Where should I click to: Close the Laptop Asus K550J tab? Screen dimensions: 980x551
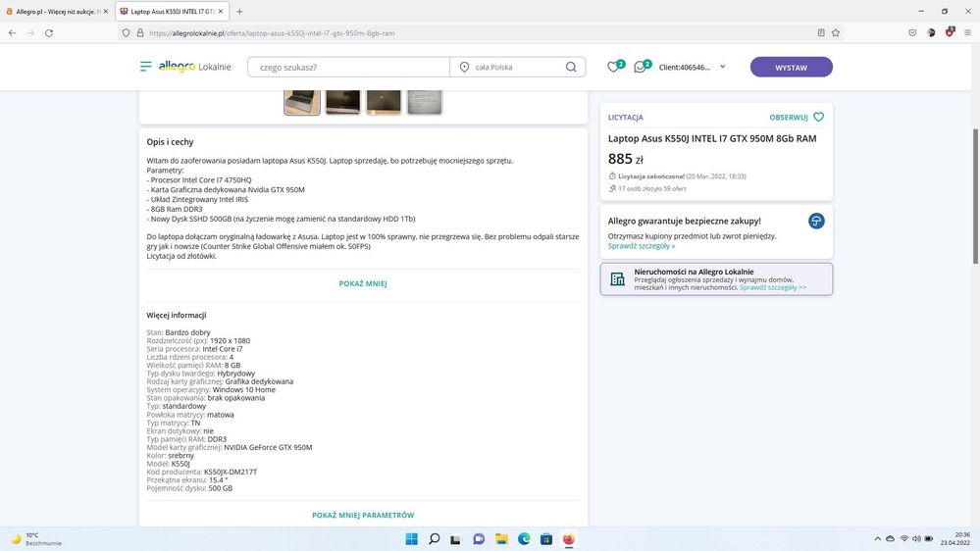(220, 11)
